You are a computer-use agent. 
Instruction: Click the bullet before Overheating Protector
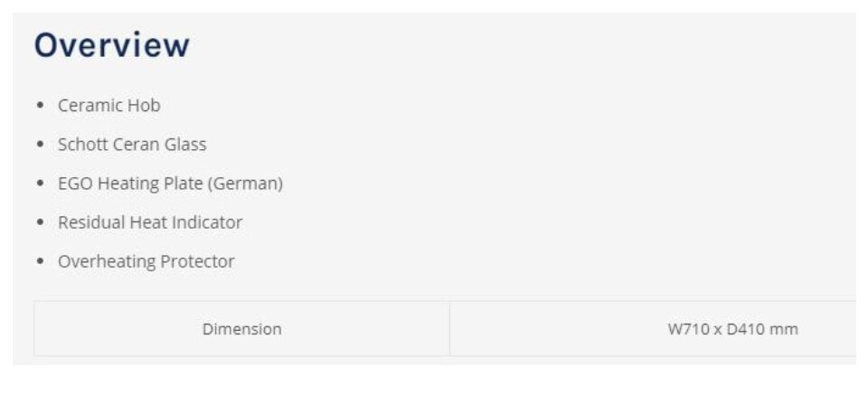pyautogui.click(x=39, y=261)
